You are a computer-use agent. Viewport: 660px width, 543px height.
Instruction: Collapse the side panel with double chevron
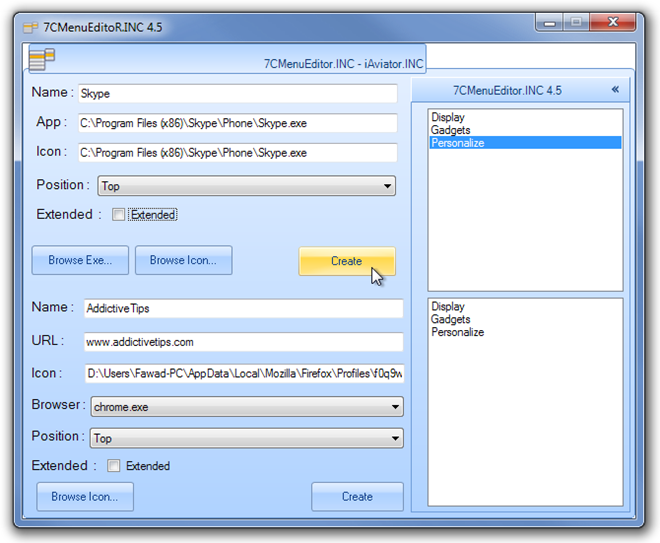point(615,89)
